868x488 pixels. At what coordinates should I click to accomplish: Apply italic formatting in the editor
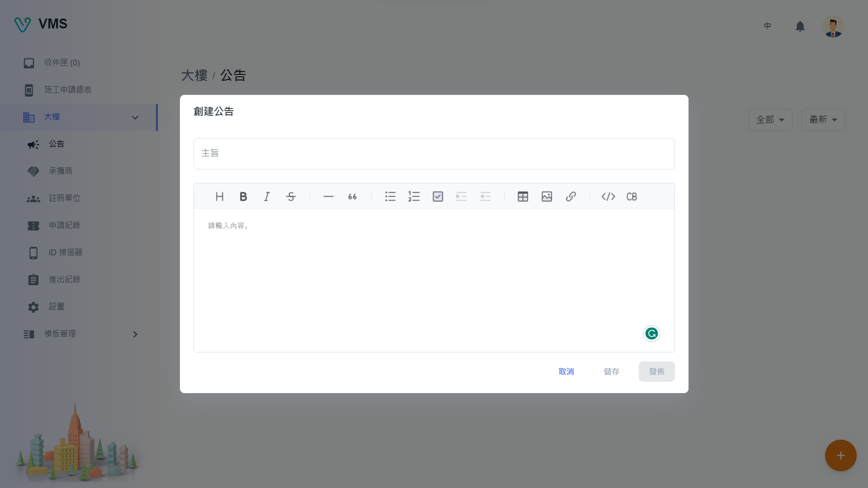(x=267, y=197)
